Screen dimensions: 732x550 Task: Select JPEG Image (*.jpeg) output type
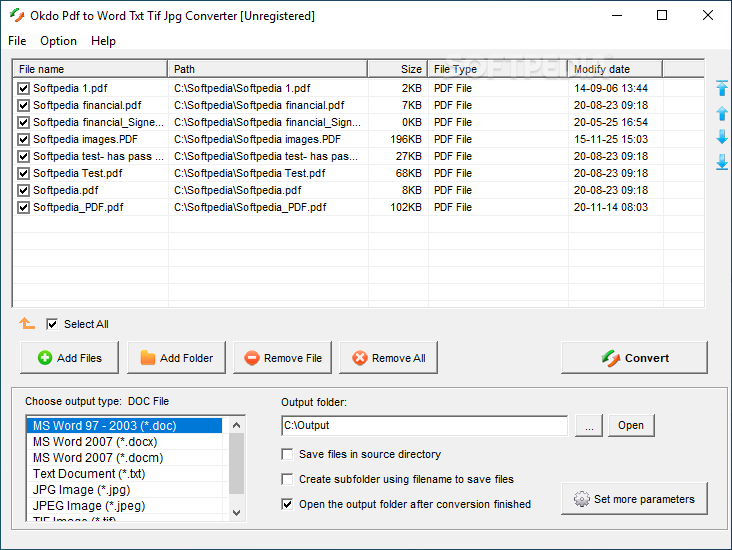pyautogui.click(x=124, y=506)
